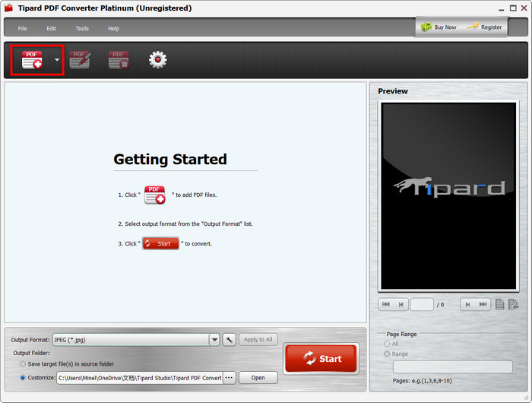The height and width of the screenshot is (403, 532).
Task: Jump to last page in preview
Action: (x=483, y=304)
